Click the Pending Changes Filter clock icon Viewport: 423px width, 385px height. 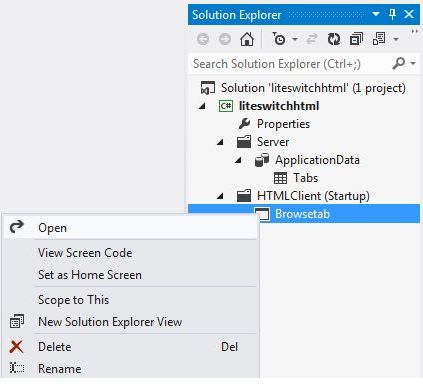(279, 39)
